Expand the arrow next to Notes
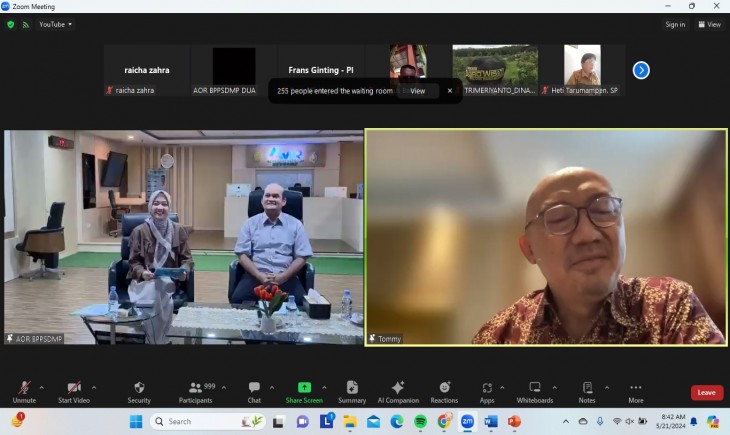The height and width of the screenshot is (435, 730). pos(607,387)
